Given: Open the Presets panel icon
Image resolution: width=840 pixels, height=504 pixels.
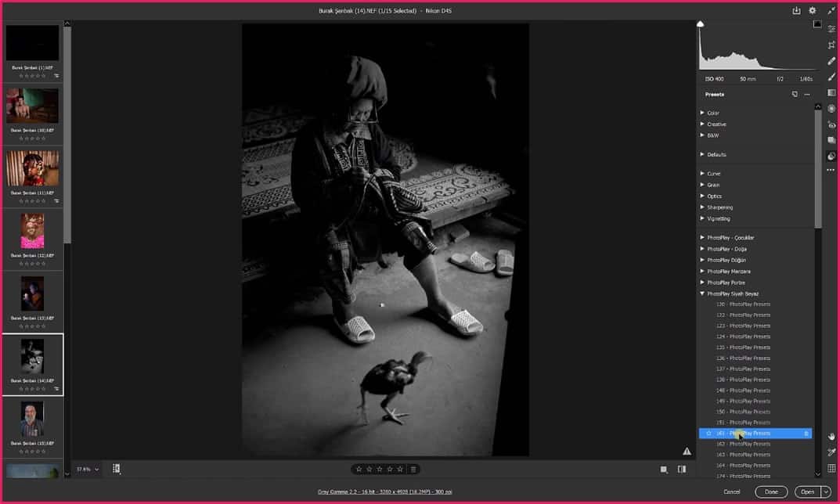Looking at the screenshot, I should click(831, 157).
